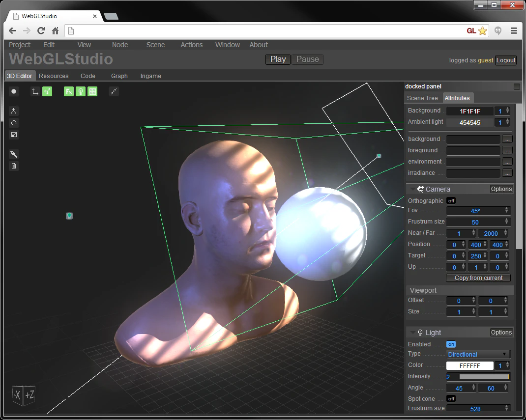Click the Play button
The image size is (526, 420).
[x=278, y=59]
